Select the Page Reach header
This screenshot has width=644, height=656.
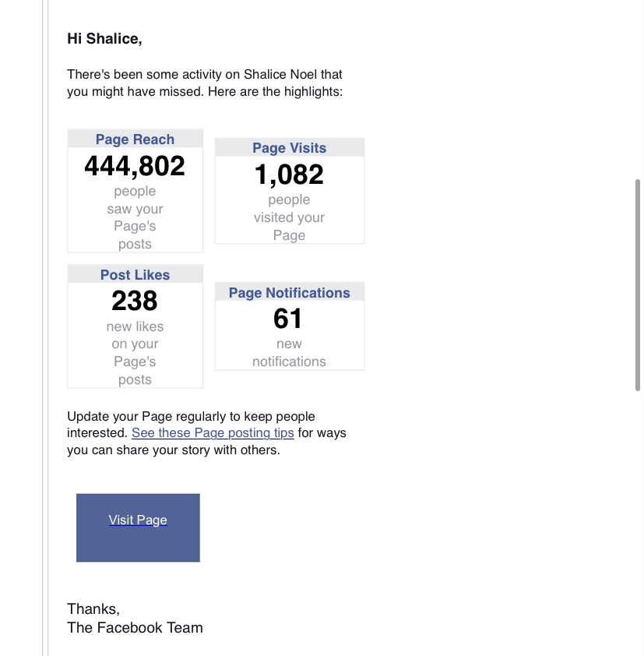coord(135,139)
